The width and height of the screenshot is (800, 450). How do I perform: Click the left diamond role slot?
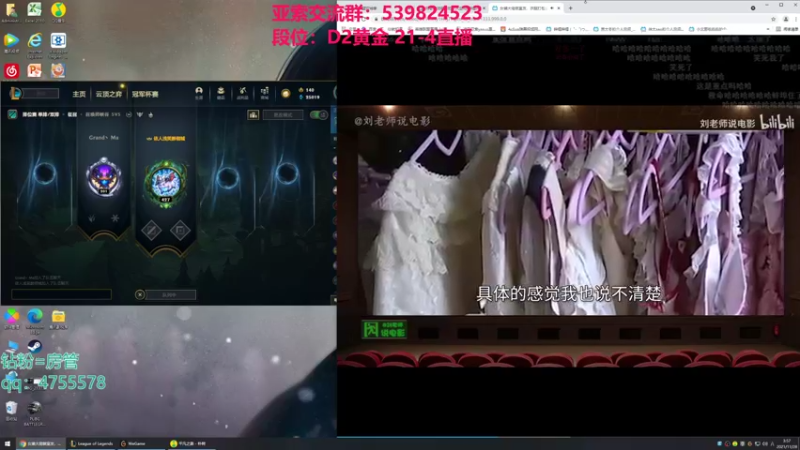[151, 231]
